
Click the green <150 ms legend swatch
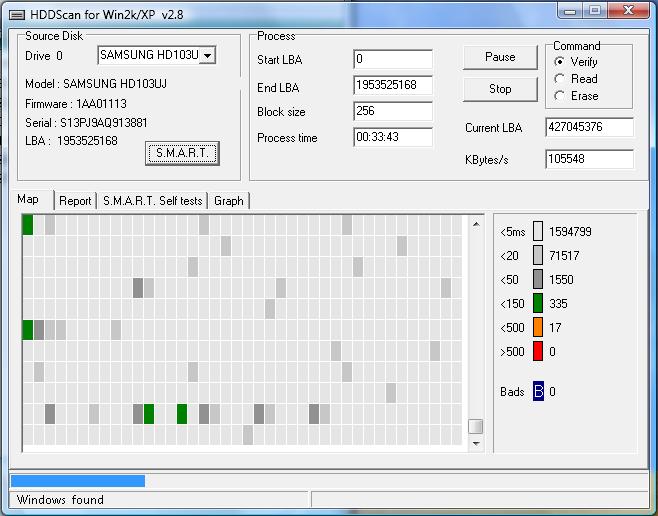tap(538, 303)
